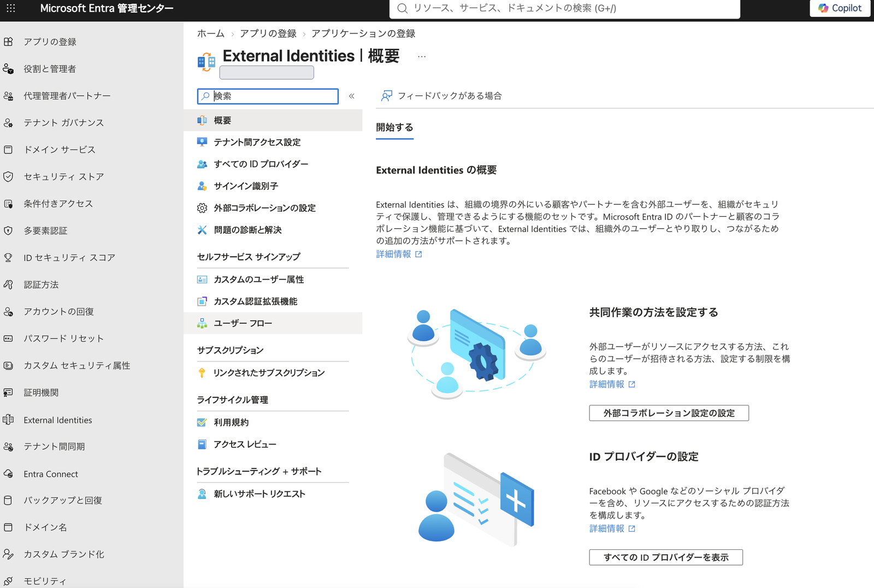Click アプリの登録 breadcrumb link

click(268, 34)
